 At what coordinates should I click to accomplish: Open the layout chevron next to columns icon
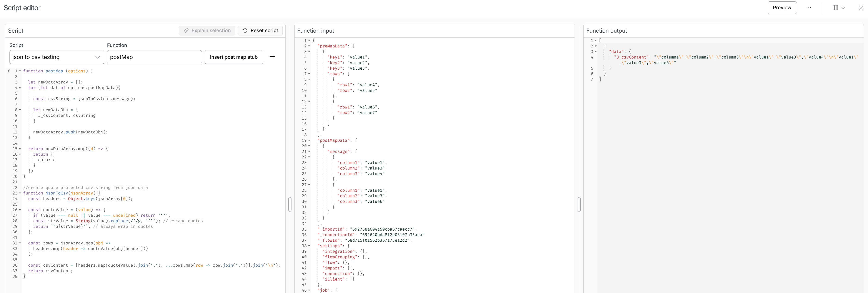point(843,8)
